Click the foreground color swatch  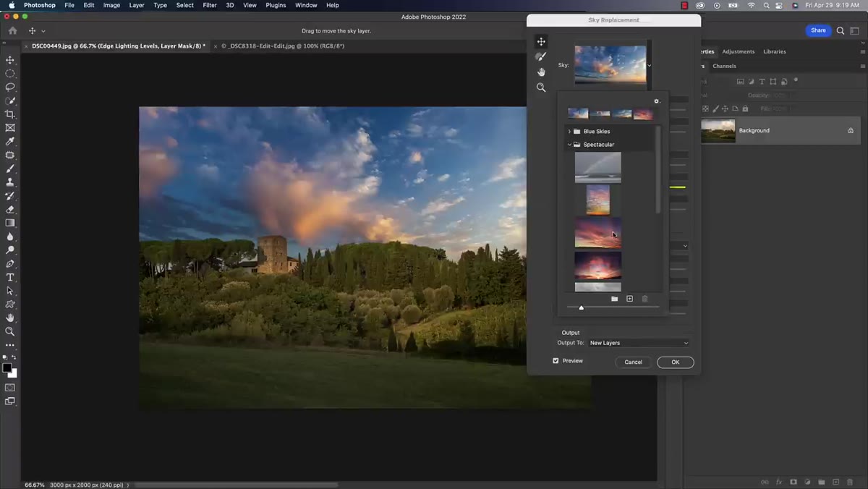pos(7,367)
